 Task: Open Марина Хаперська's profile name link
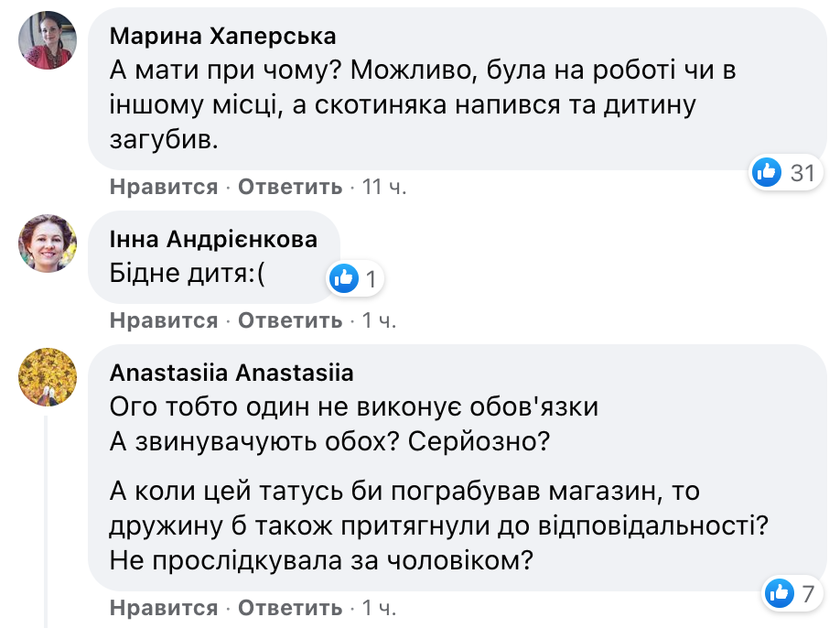(222, 36)
